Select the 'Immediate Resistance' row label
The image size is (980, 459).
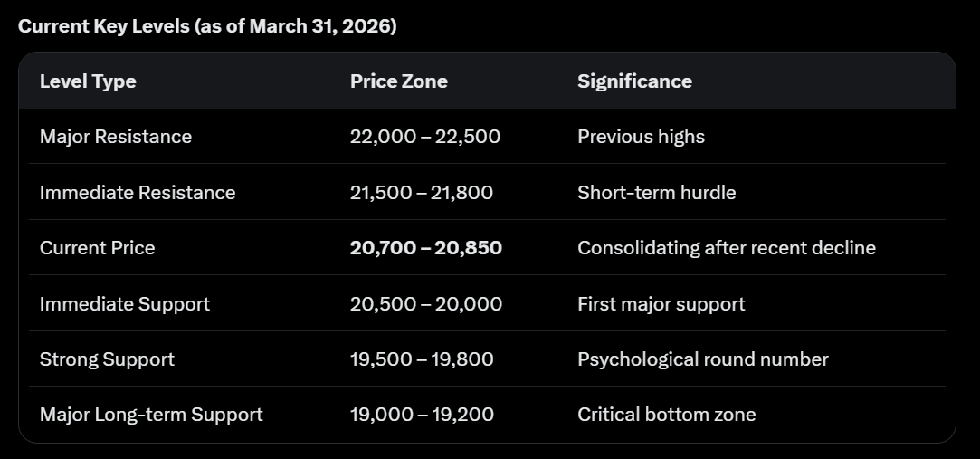138,193
